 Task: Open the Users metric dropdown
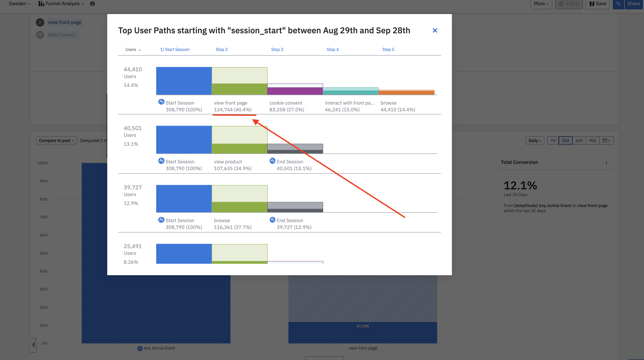(x=133, y=49)
